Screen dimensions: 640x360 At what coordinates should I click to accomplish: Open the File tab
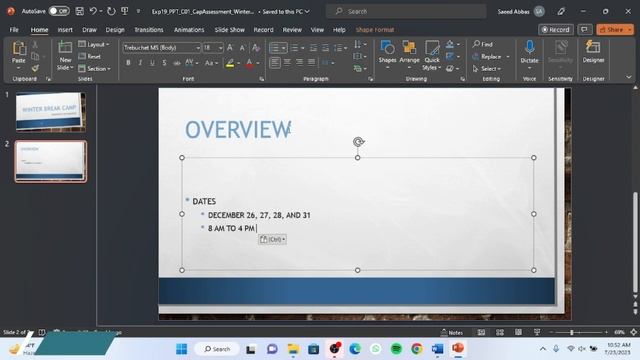click(x=14, y=30)
